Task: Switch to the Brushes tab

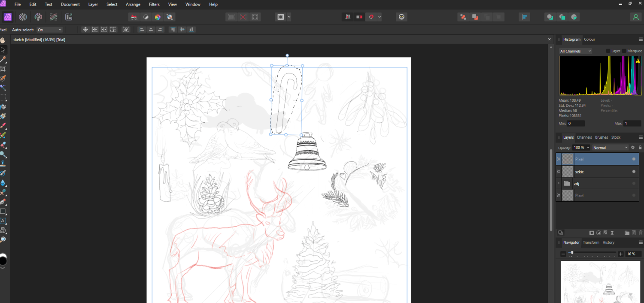Action: click(601, 137)
